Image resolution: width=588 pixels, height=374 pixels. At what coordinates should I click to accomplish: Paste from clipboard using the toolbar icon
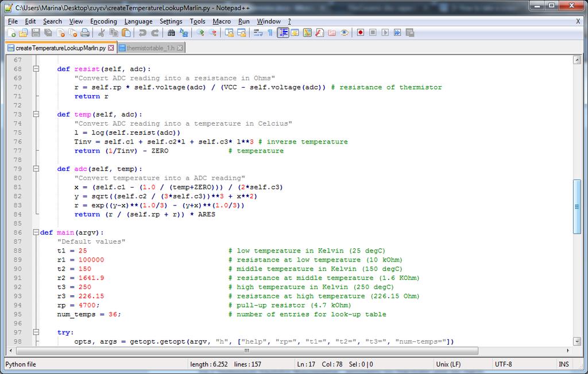point(126,33)
